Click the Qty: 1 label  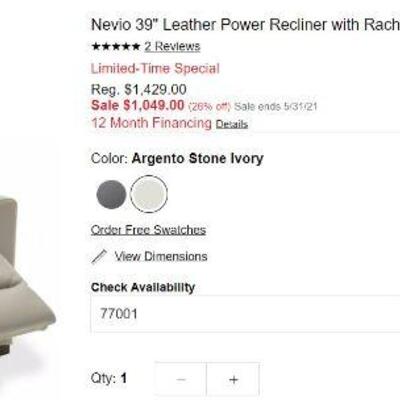[109, 379]
